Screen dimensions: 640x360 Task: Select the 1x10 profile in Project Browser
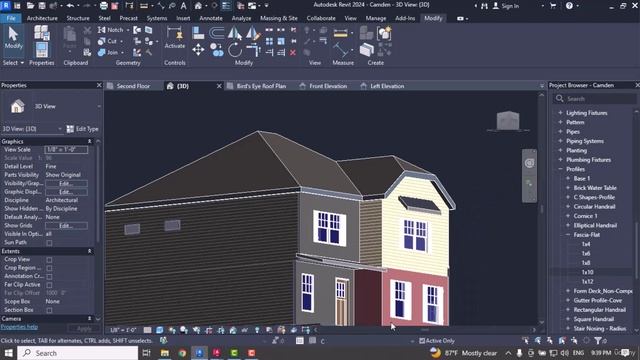point(588,272)
